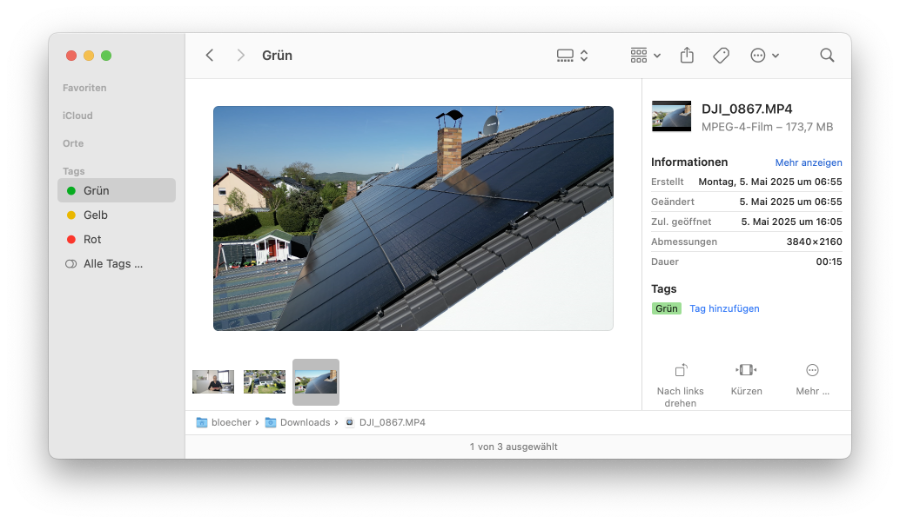
Task: Click DJI_0867.MP4 in path bar
Action: [x=386, y=423]
